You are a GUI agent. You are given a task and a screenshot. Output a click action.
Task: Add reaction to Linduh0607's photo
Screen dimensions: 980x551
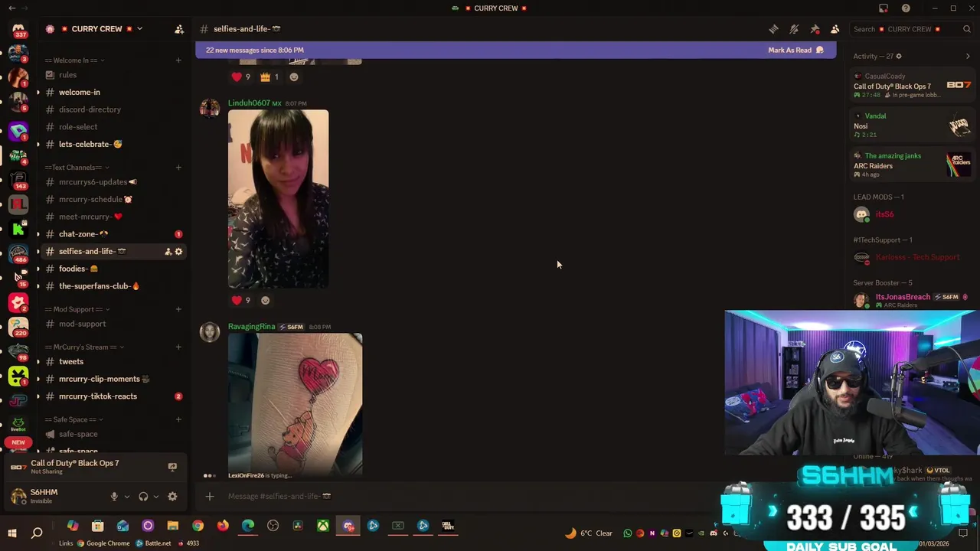pyautogui.click(x=265, y=301)
